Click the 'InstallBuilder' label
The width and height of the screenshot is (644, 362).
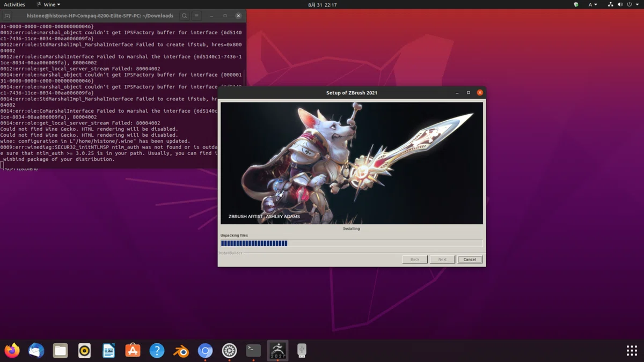click(x=230, y=253)
